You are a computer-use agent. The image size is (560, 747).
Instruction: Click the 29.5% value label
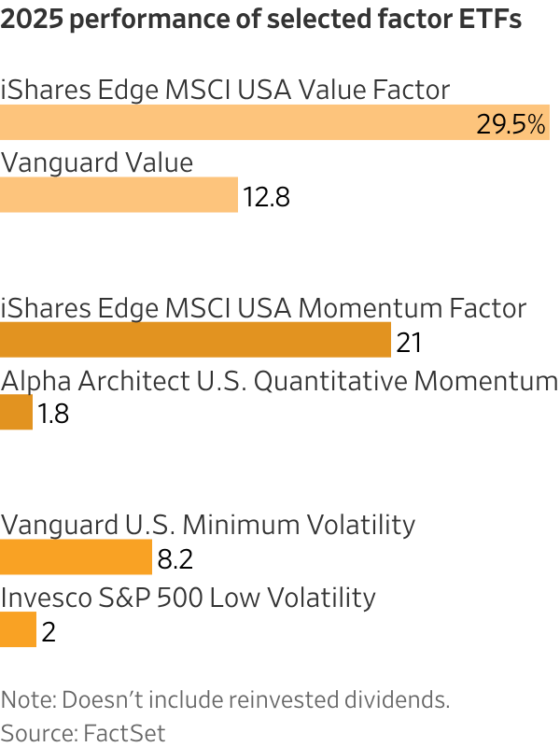(511, 124)
